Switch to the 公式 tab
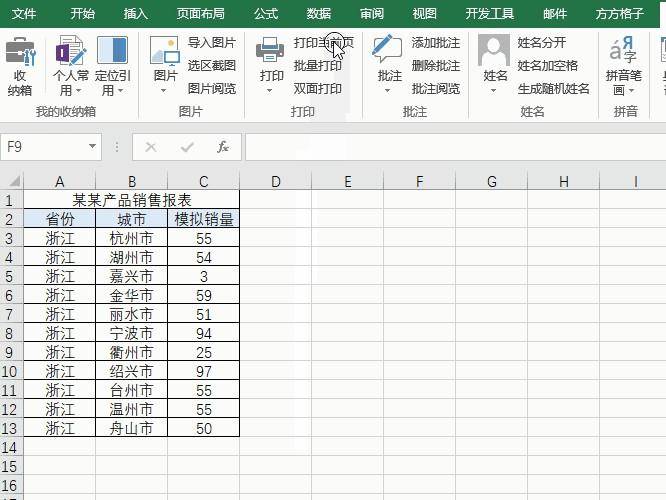 266,14
